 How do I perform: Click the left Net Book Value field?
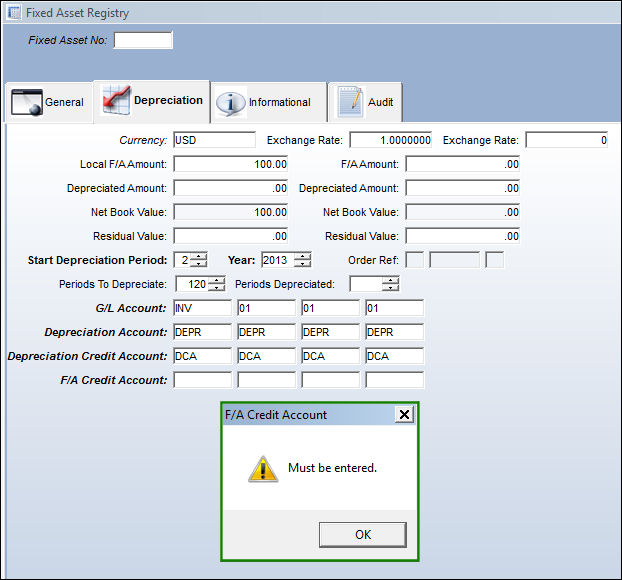click(230, 212)
